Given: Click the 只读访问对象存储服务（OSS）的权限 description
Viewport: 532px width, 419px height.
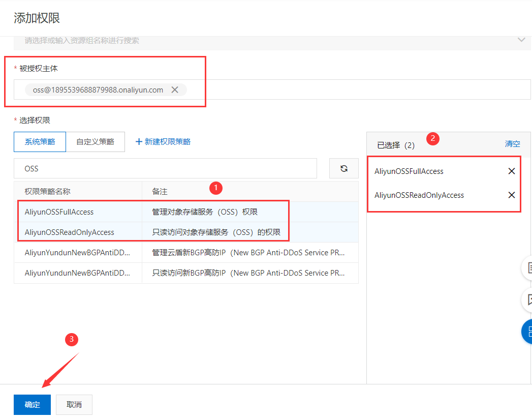Looking at the screenshot, I should point(216,232).
